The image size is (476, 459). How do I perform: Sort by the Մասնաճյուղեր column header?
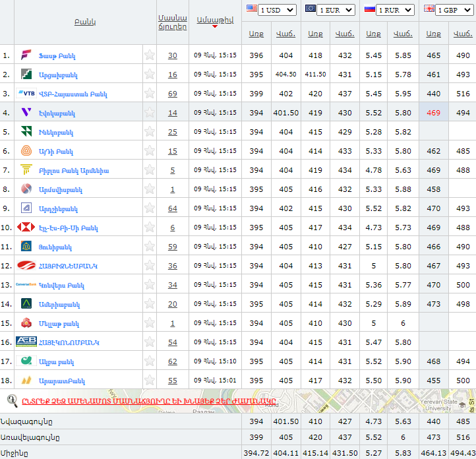173,22
